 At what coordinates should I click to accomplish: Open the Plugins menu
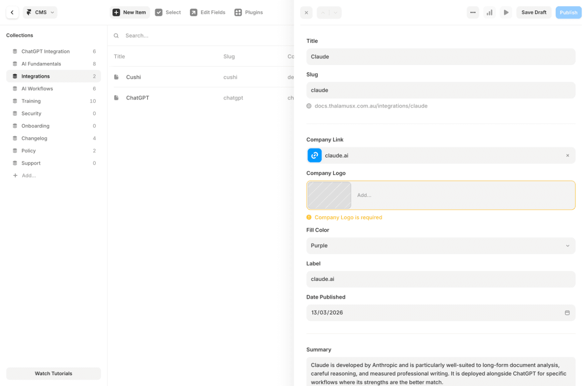click(249, 12)
